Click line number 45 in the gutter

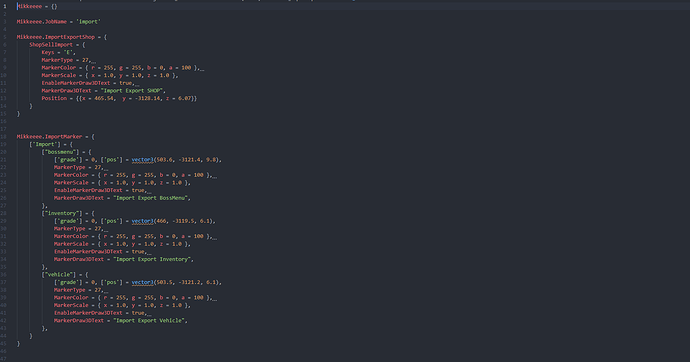click(4, 344)
